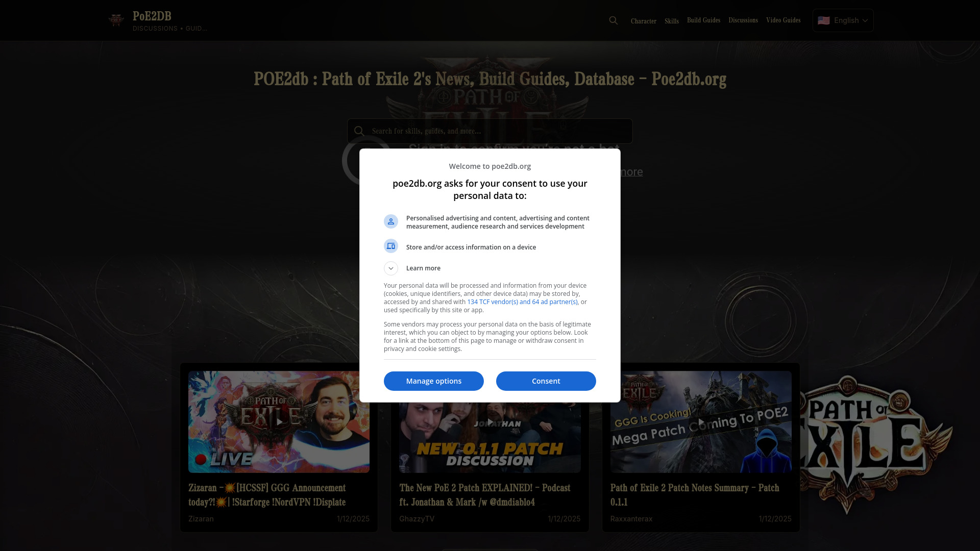Click the English language flag icon

(823, 20)
